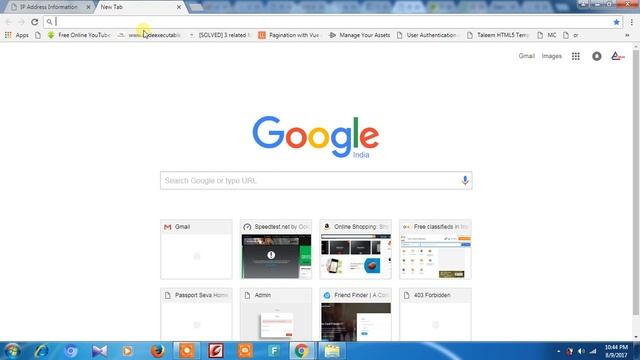Open Manage Your Assets bookmark
640x360 pixels.
coord(360,35)
